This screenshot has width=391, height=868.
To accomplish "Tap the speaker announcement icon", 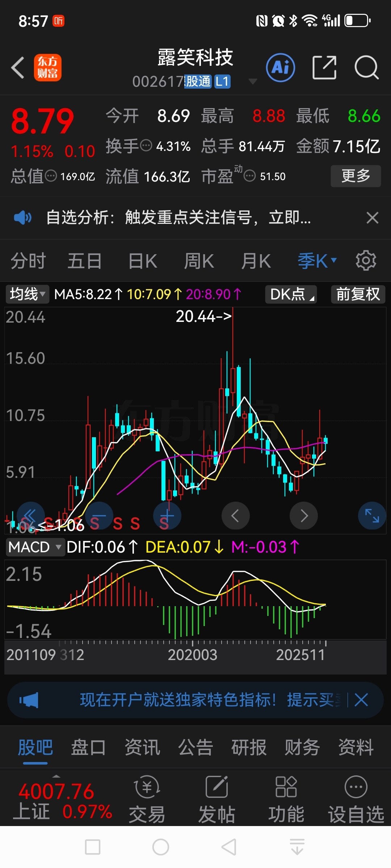I will (x=22, y=218).
